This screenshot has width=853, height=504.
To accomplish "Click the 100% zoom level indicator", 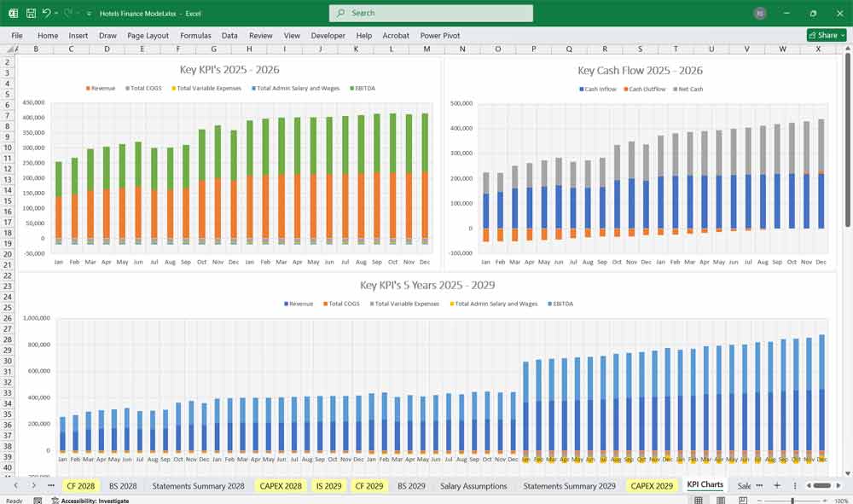I will [x=838, y=499].
